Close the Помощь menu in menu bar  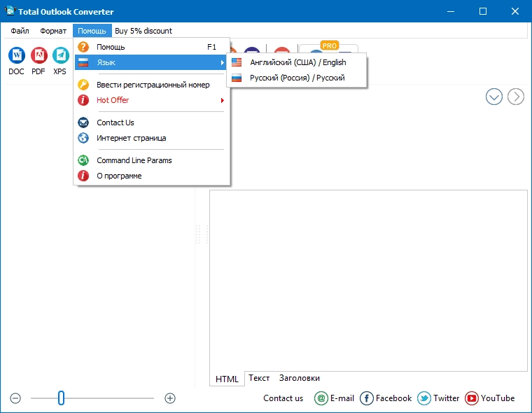[x=92, y=31]
